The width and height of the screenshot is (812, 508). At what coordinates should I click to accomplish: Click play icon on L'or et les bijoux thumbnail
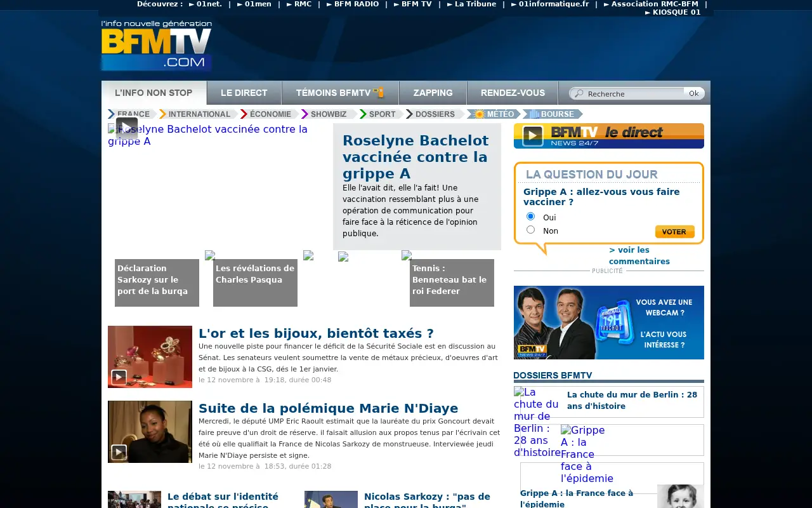(x=119, y=377)
